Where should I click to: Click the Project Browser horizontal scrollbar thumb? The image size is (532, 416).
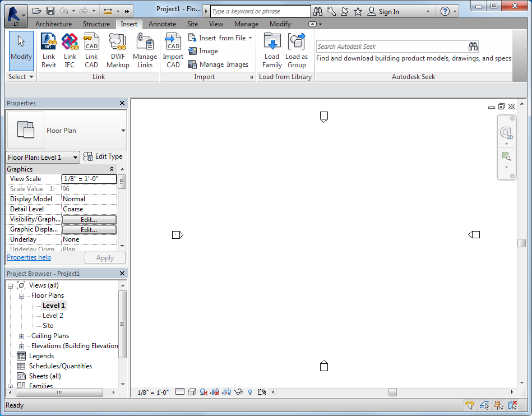59,392
